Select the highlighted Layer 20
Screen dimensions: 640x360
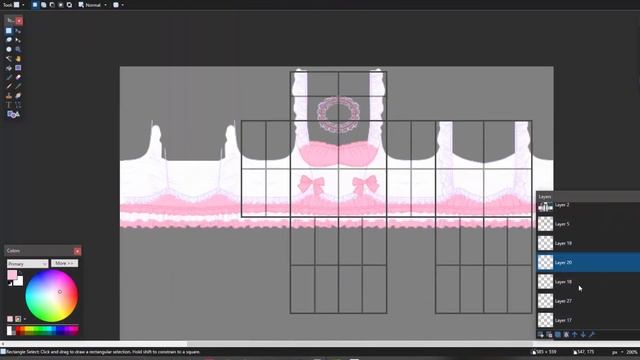(x=588, y=262)
